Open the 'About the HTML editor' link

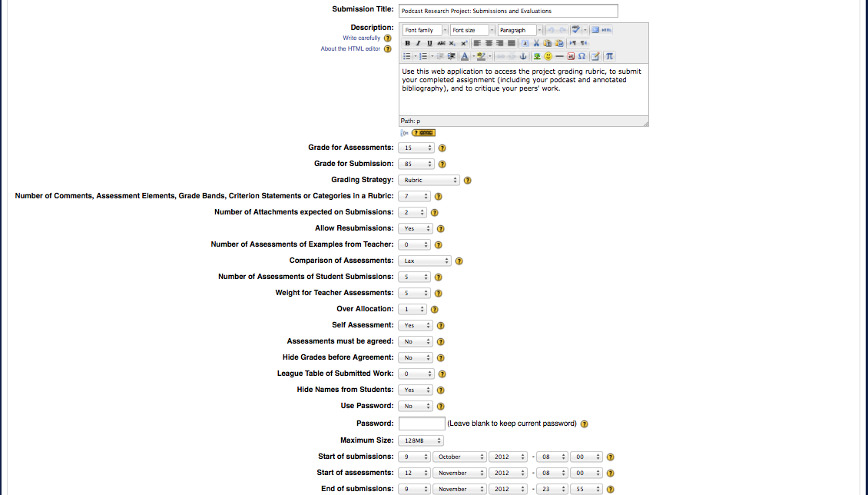click(350, 48)
